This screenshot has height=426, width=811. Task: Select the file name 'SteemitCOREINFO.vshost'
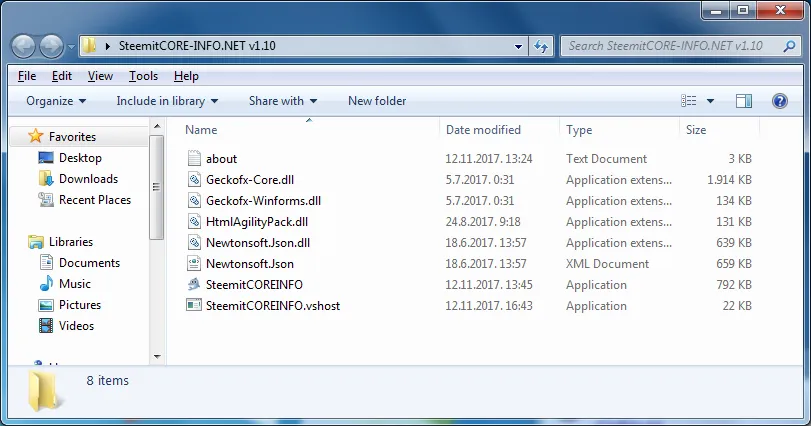pos(273,306)
